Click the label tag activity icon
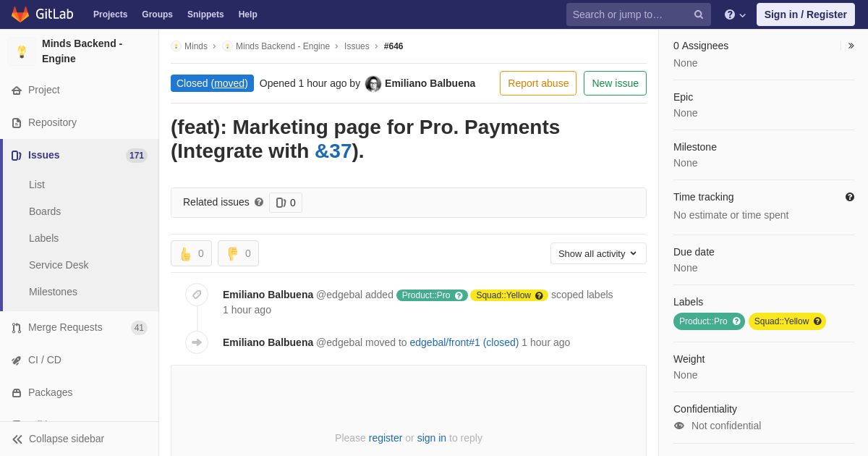This screenshot has width=868, height=456. click(197, 295)
